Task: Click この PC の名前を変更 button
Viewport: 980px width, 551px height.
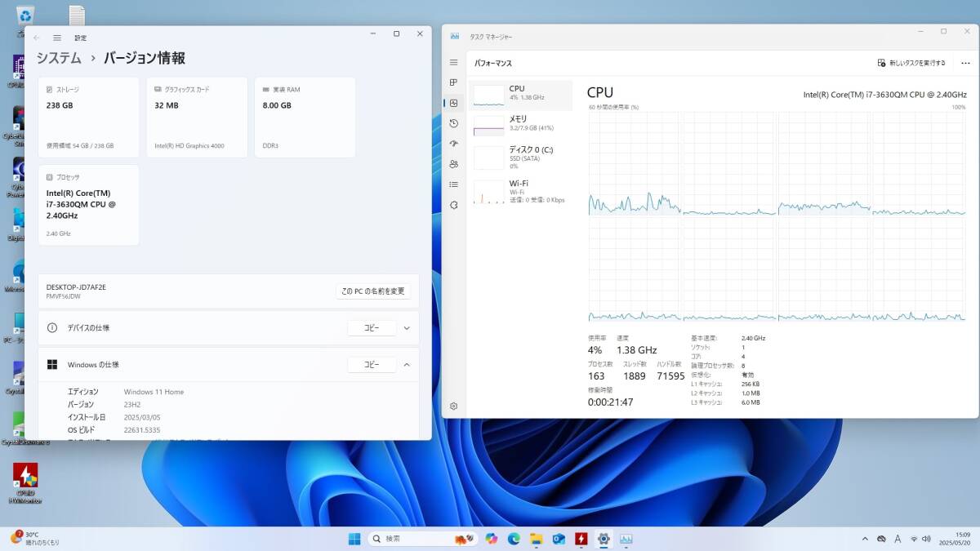Action: [373, 291]
